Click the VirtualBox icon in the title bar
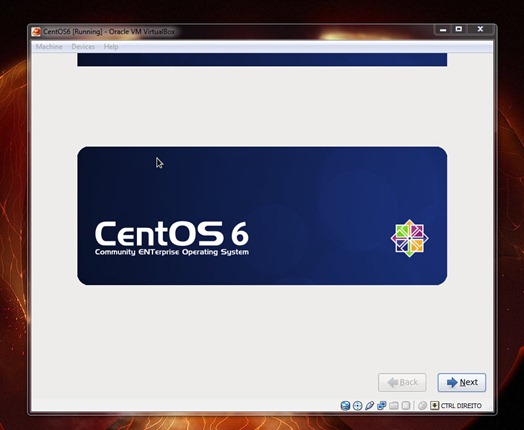Viewport: 524px width, 430px height. tap(36, 32)
